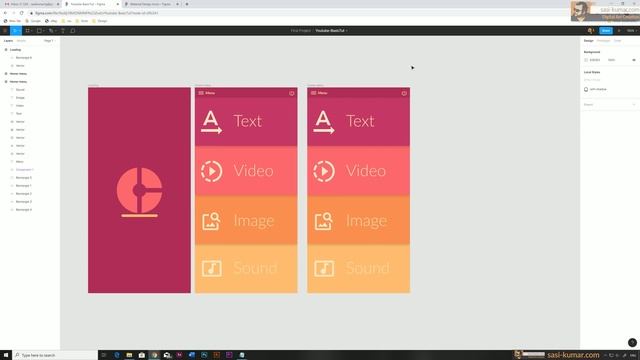
Task: Select the Rectangle 6 layer
Action: [x=24, y=58]
